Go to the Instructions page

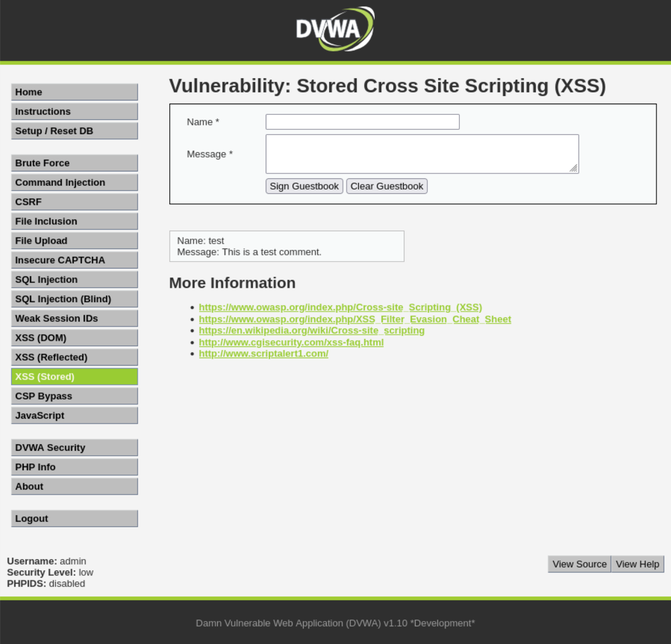[x=75, y=112]
